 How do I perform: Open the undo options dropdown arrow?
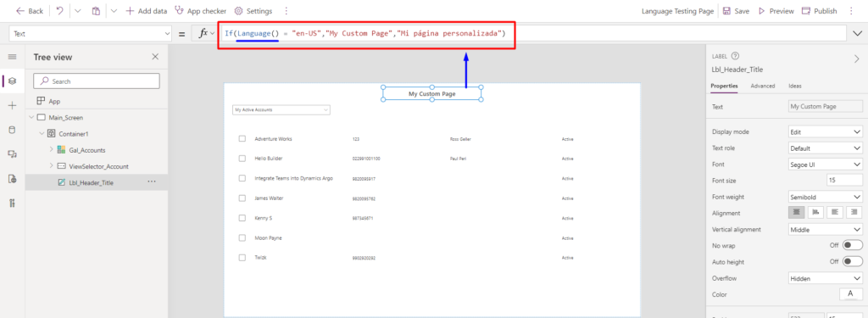[x=77, y=11]
